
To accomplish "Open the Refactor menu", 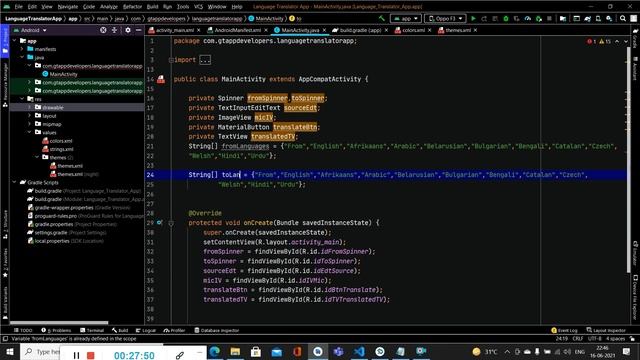I will click(132, 7).
